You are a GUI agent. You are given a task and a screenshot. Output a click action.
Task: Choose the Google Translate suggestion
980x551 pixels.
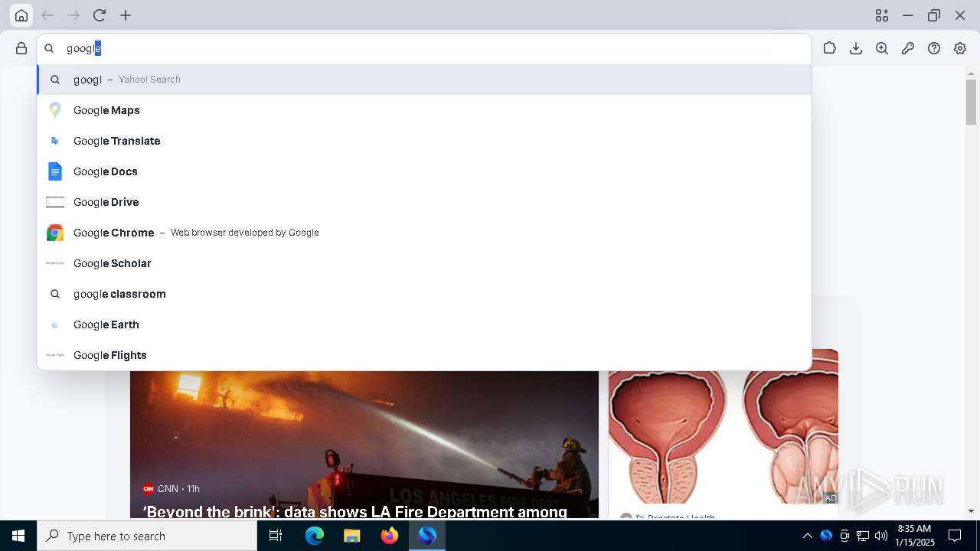pos(424,141)
